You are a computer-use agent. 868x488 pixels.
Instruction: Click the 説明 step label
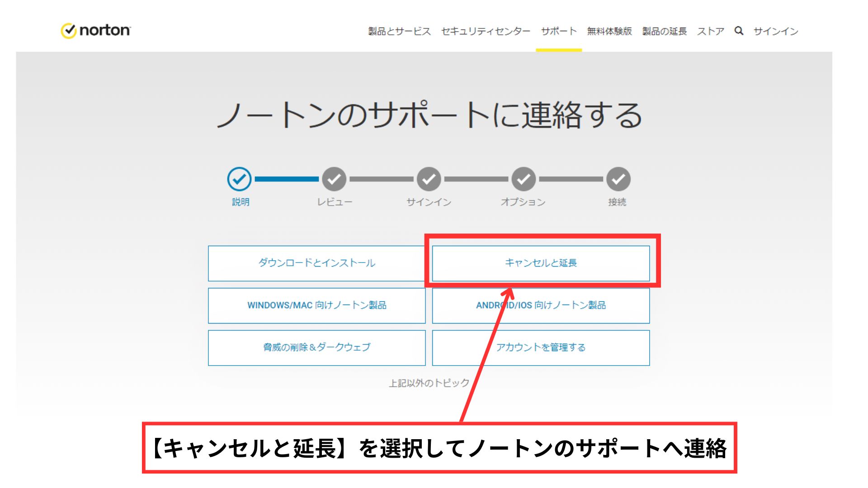(241, 202)
